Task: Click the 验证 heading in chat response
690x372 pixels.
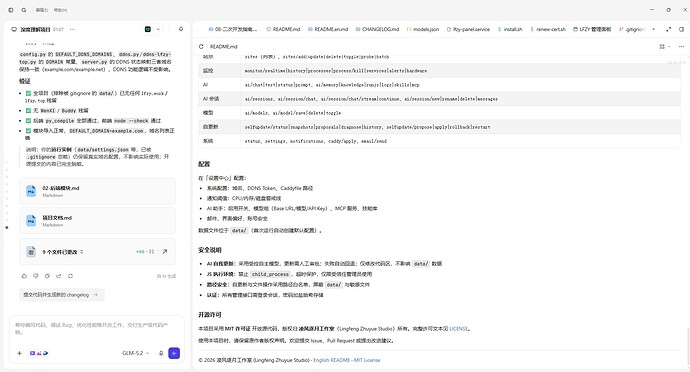Action: (x=25, y=81)
